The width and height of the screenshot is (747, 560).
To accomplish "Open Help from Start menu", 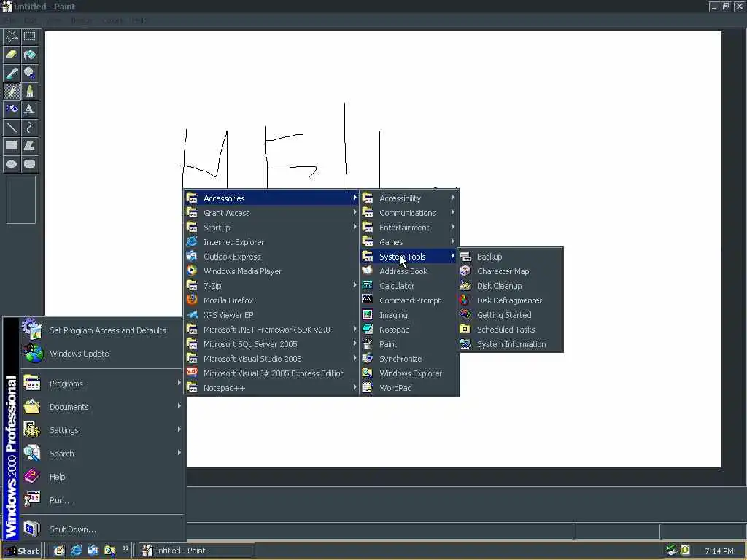I will click(x=102, y=477).
